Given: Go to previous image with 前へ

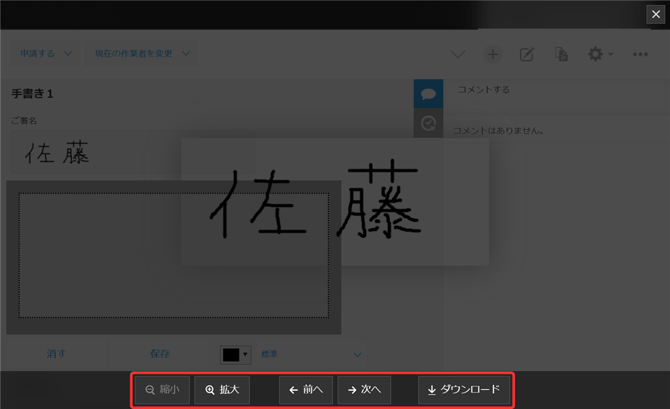Looking at the screenshot, I should coord(305,389).
